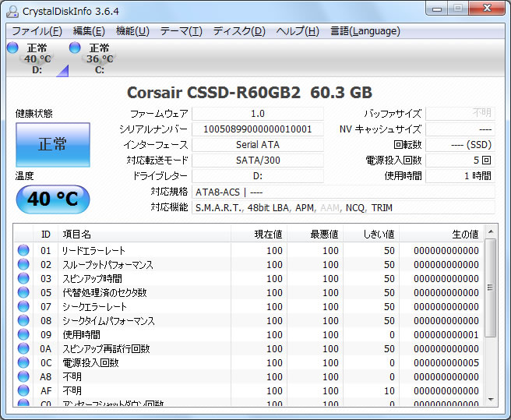Click status orb for 0A スピンアップ再試行回数

click(x=23, y=348)
